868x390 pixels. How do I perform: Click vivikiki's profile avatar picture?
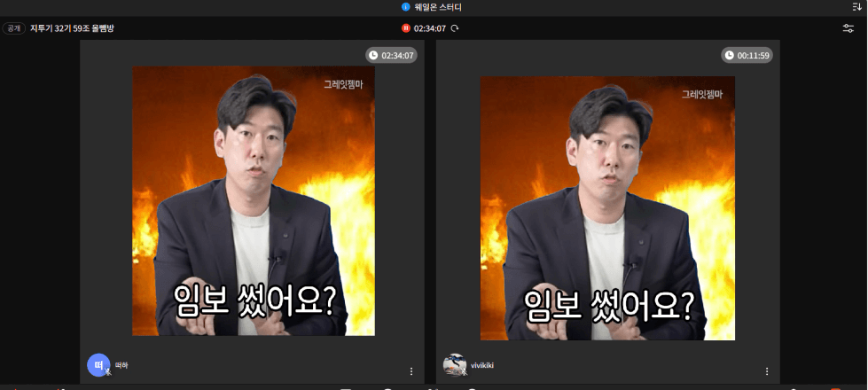tap(455, 365)
